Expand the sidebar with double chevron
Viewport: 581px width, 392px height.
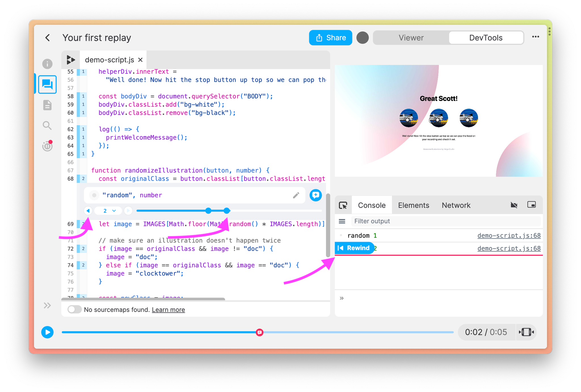[x=47, y=305]
